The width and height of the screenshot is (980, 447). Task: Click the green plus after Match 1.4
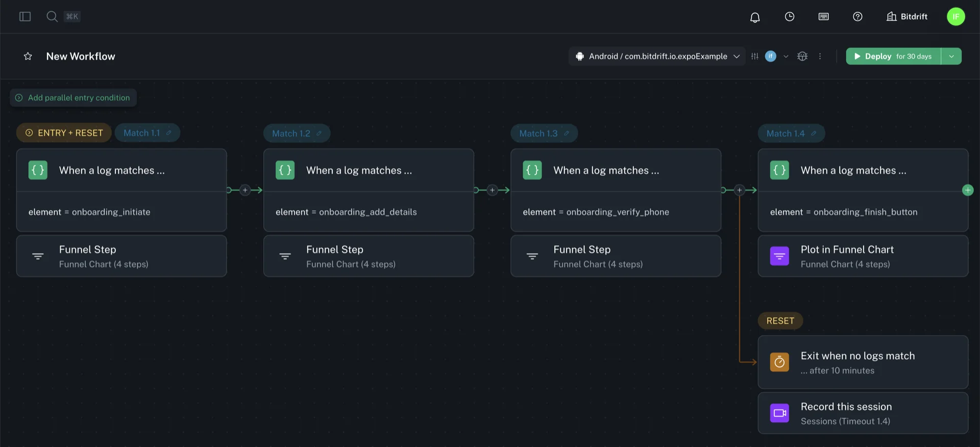967,190
